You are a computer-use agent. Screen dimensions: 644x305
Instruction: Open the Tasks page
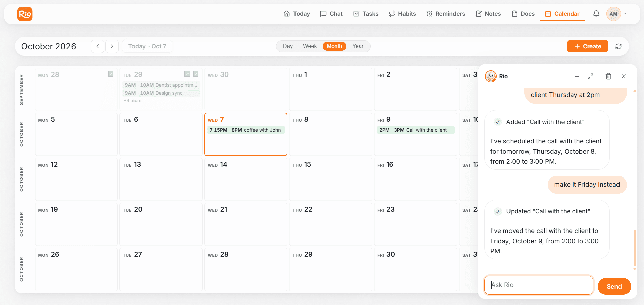point(366,14)
